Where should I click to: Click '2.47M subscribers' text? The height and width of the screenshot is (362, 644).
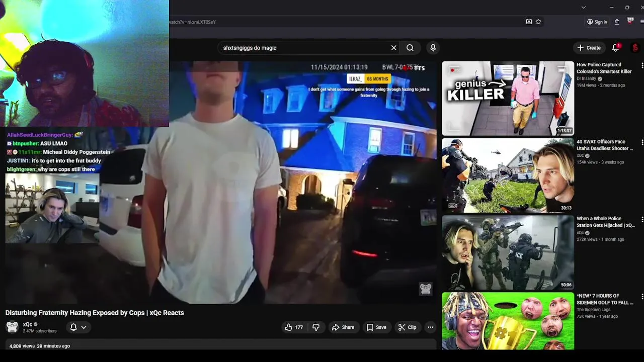click(x=40, y=331)
